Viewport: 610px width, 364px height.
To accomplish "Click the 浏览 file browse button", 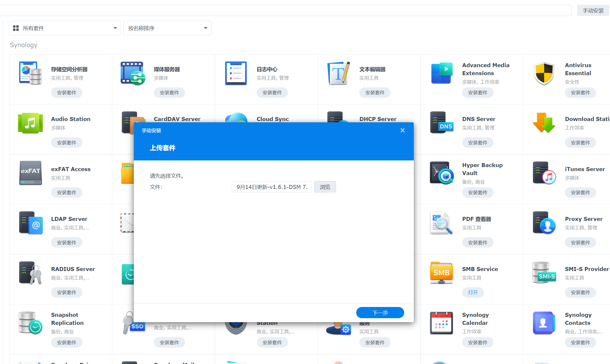I will 325,187.
